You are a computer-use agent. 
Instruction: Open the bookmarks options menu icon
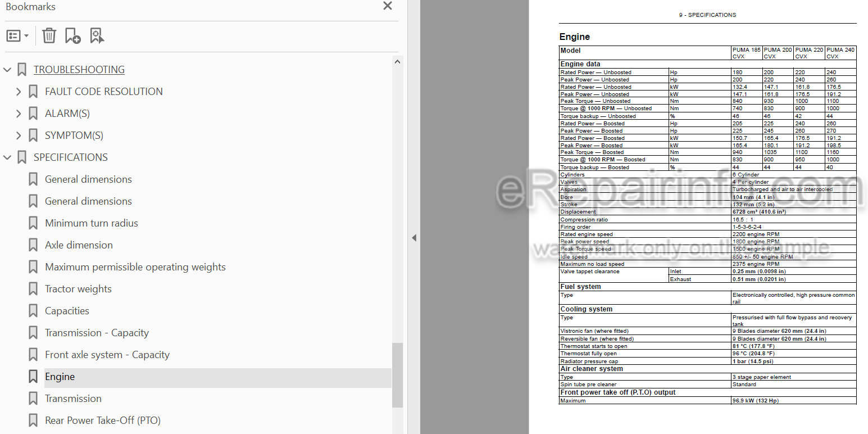[x=17, y=36]
